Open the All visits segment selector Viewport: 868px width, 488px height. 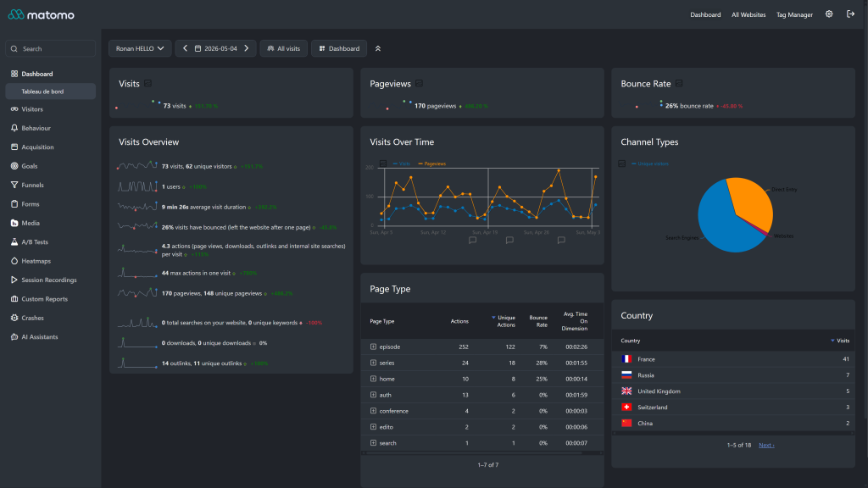coord(283,48)
